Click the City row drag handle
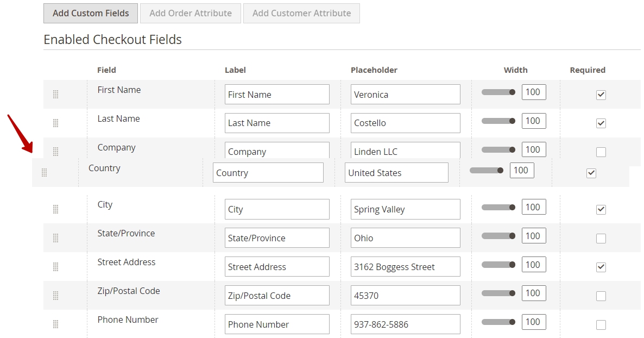 point(56,209)
